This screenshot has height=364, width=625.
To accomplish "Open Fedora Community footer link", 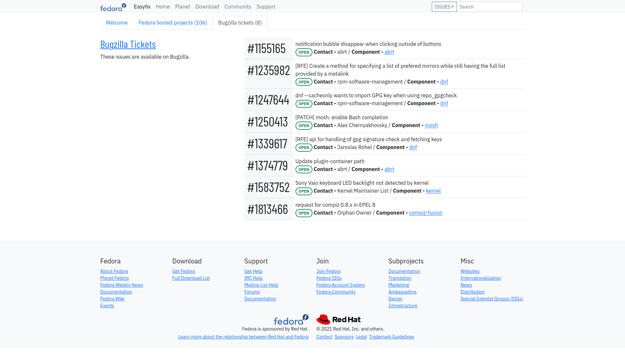I will pyautogui.click(x=336, y=292).
